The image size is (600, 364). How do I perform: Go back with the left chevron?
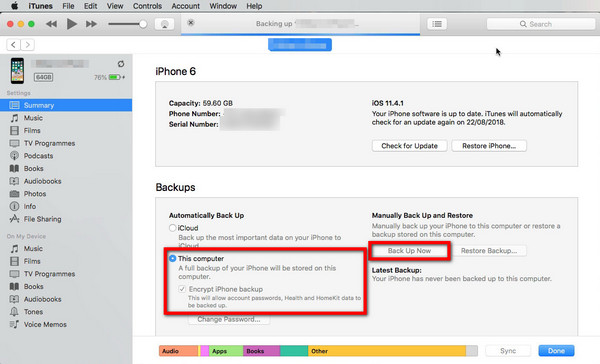tap(13, 45)
